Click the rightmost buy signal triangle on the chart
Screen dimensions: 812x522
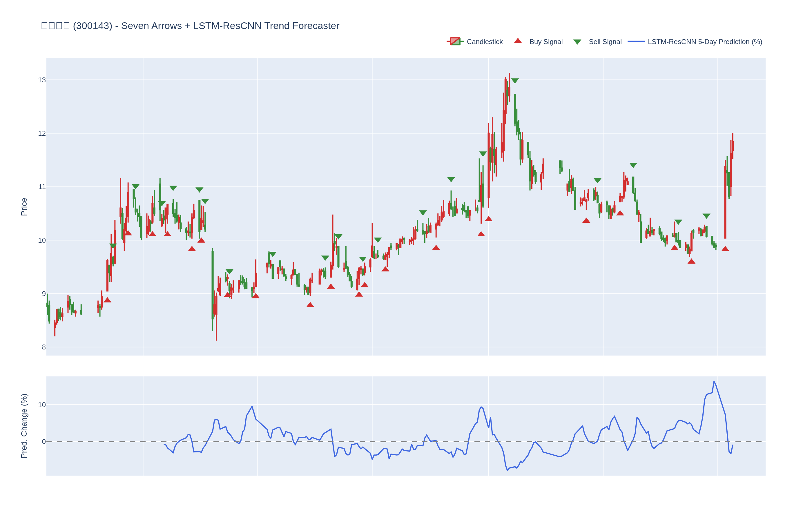[725, 249]
